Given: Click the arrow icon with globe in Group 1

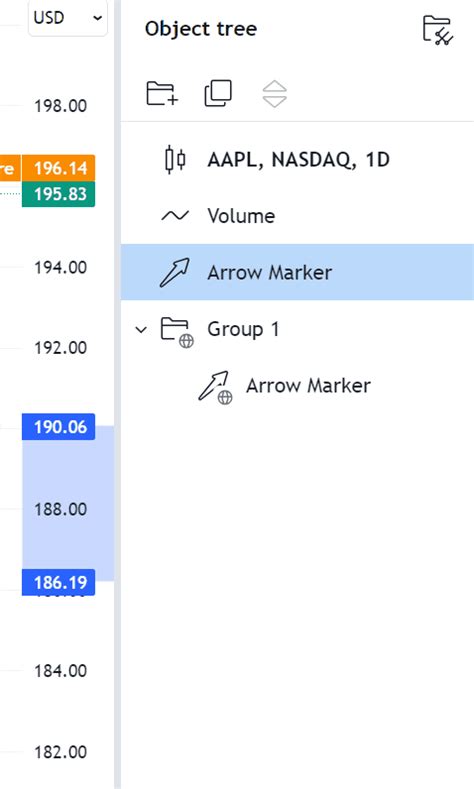Looking at the screenshot, I should pyautogui.click(x=215, y=387).
